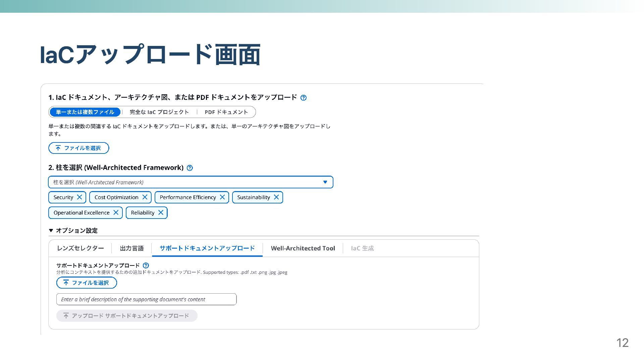Remove the Performance Efficiency pillar tag
The image size is (644, 362).
click(x=222, y=197)
